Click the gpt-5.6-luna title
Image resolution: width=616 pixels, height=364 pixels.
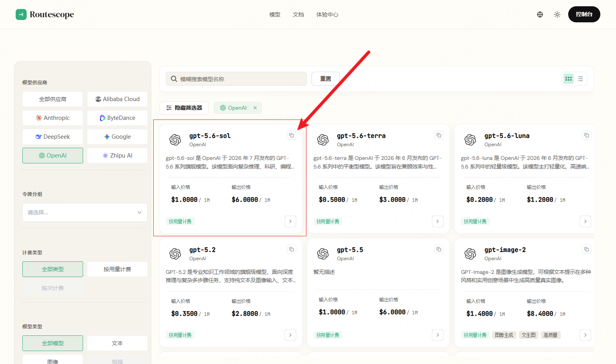point(507,136)
